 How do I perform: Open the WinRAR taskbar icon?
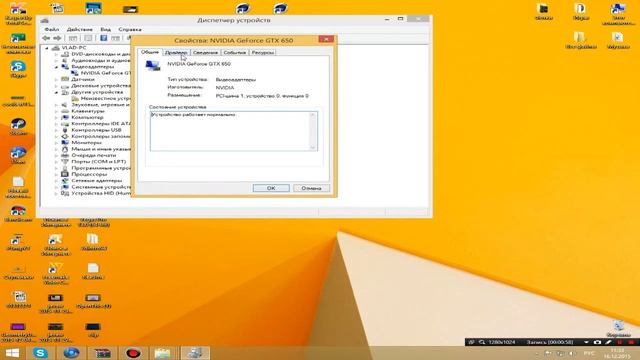click(x=103, y=353)
